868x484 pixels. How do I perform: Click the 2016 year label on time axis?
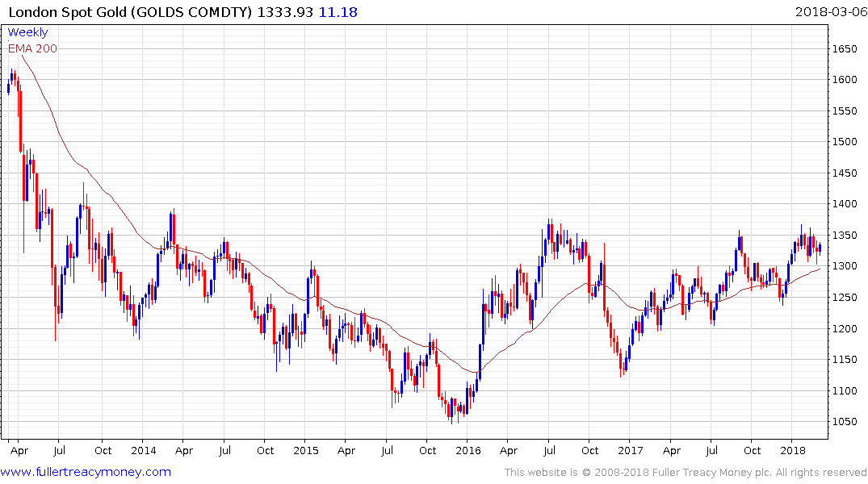pos(468,450)
